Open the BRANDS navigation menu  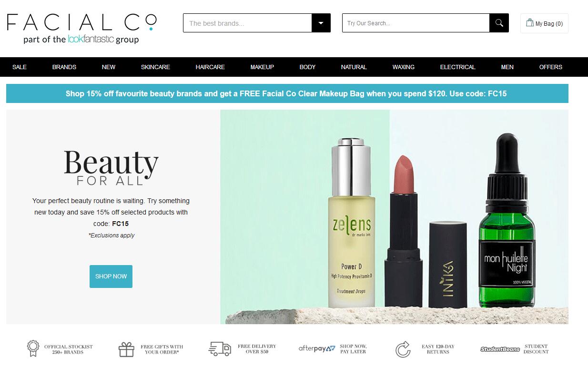[x=64, y=67]
